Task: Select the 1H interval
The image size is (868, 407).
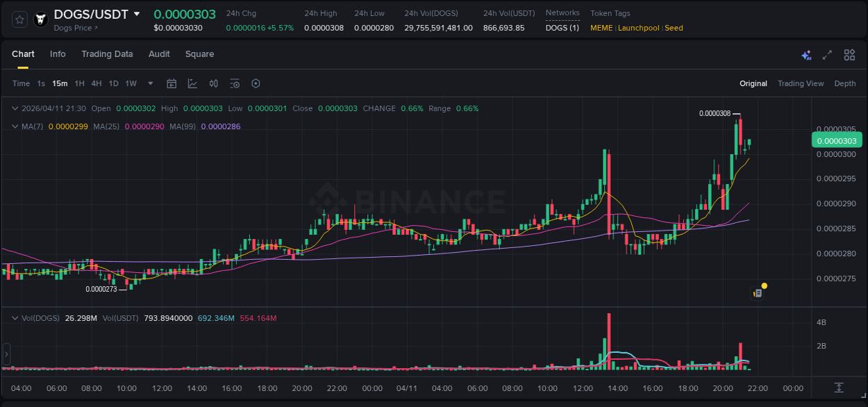Action: point(79,83)
